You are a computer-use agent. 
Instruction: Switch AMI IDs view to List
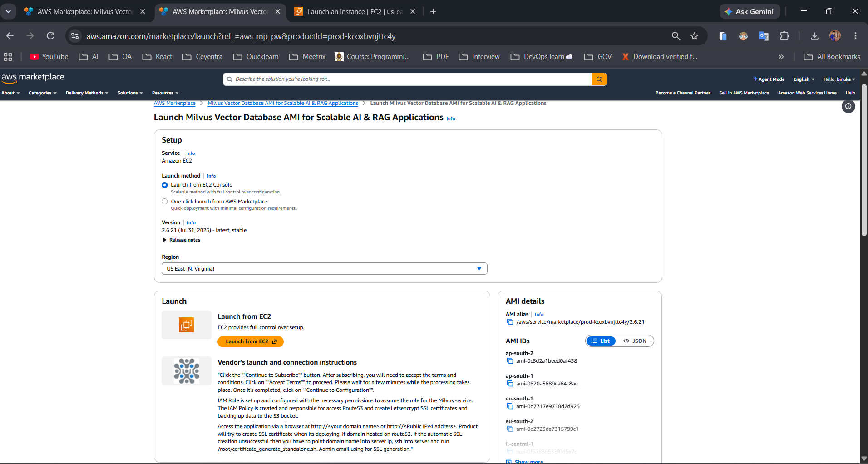[601, 341]
